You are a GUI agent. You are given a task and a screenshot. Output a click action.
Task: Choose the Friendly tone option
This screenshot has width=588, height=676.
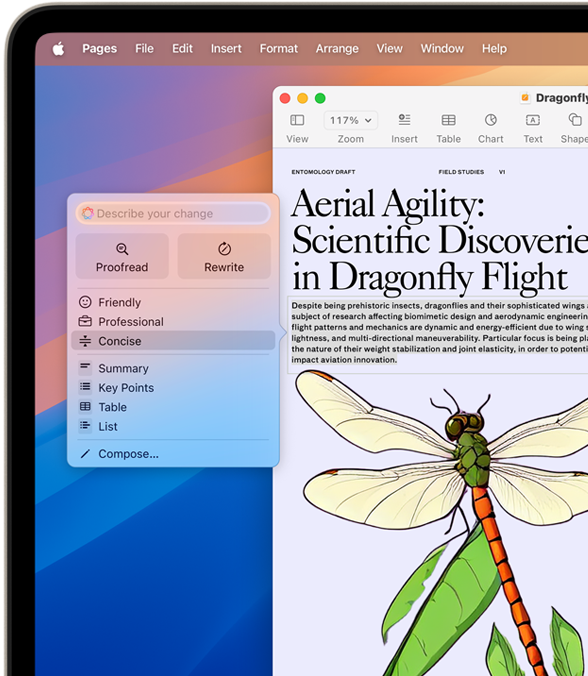coord(173,302)
